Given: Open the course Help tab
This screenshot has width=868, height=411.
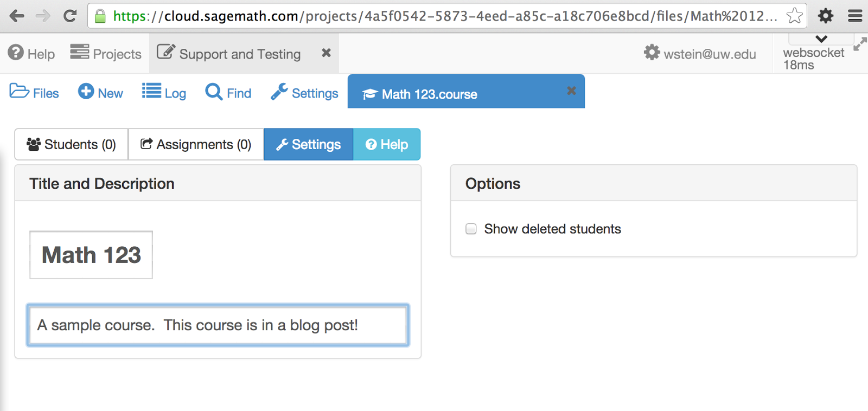Looking at the screenshot, I should click(x=387, y=144).
